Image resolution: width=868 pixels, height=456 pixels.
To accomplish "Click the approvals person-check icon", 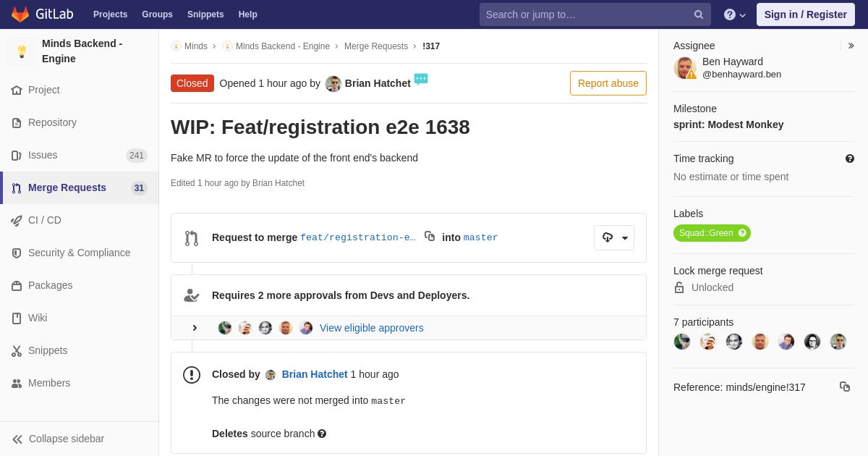I will pos(192,295).
